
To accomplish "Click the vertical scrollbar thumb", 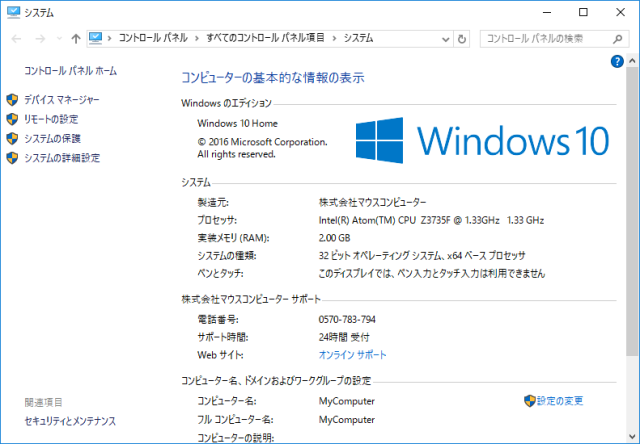I will (632, 211).
